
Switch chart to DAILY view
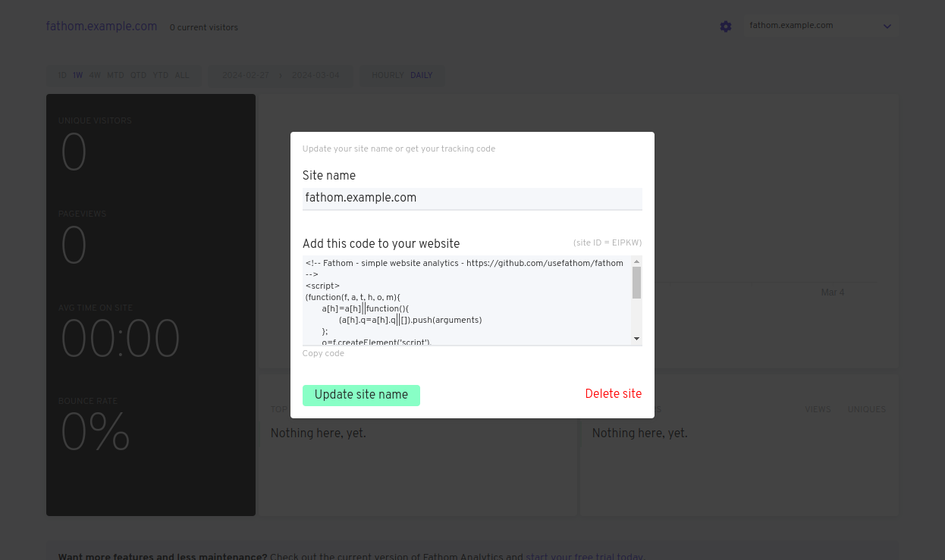coord(422,76)
